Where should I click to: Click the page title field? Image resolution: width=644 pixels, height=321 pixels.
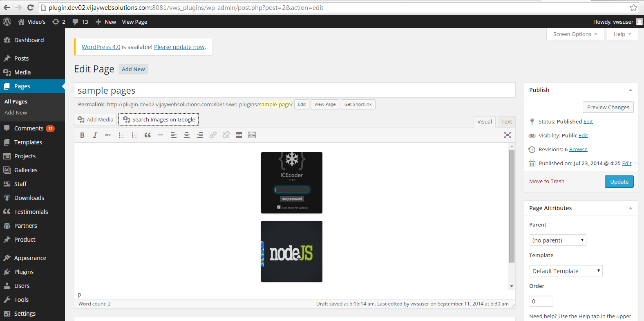(295, 90)
